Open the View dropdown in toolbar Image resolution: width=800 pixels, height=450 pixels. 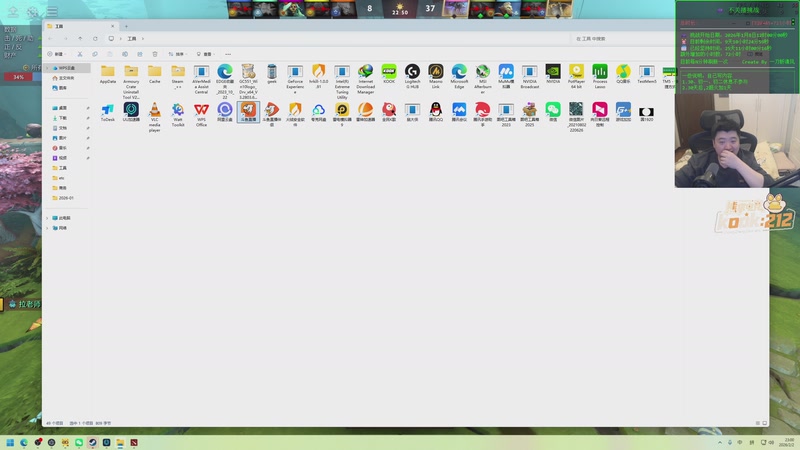tap(206, 54)
